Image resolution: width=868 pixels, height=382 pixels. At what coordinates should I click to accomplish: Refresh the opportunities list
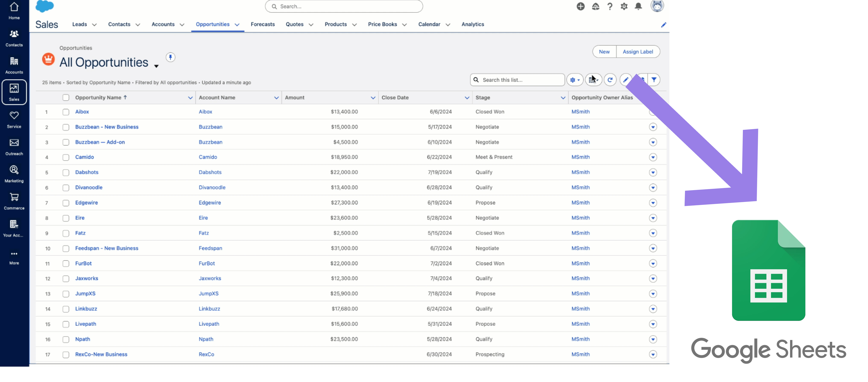point(610,80)
